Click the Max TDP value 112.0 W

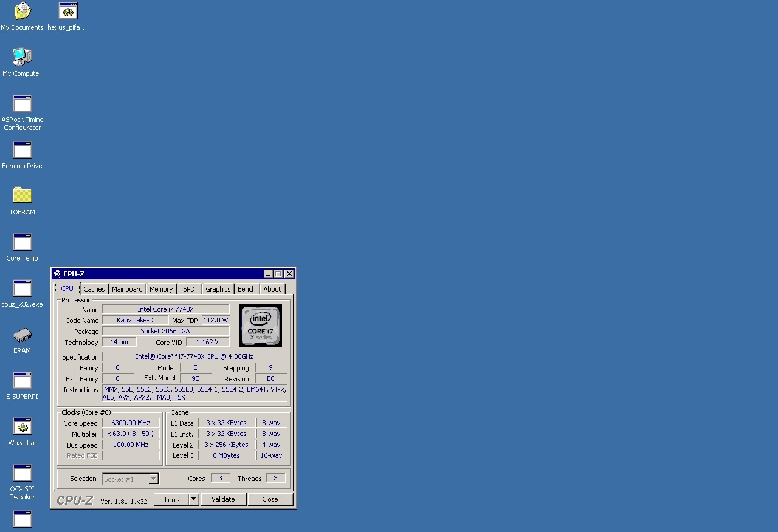tap(216, 320)
